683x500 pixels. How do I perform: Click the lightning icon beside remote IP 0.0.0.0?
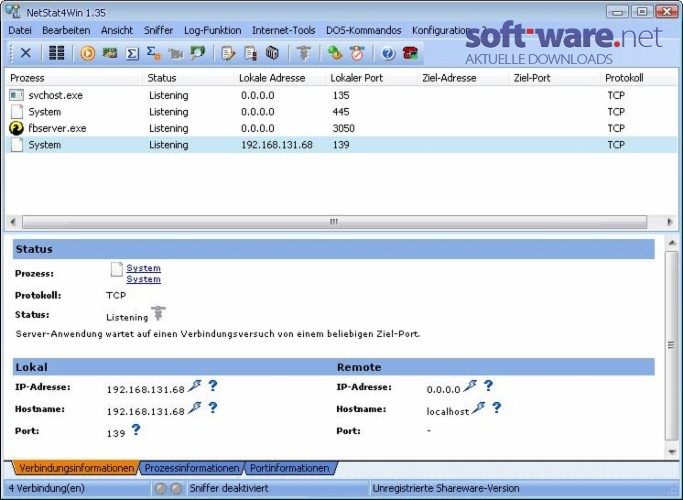tap(470, 386)
